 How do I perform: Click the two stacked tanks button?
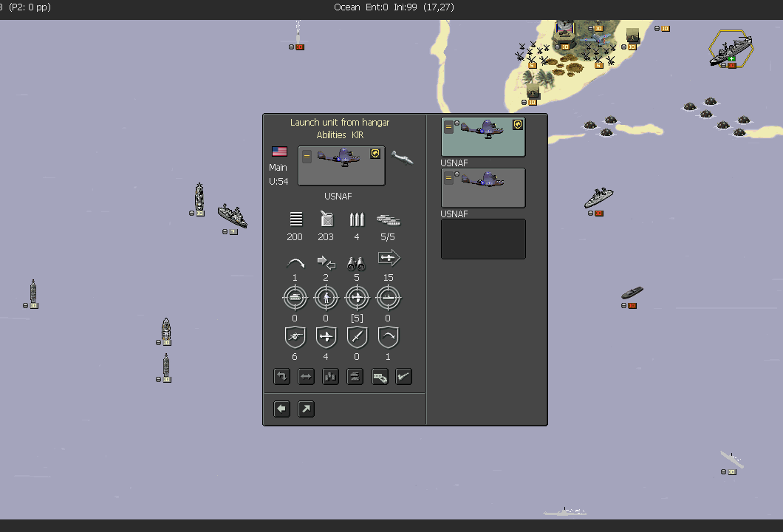[x=355, y=377]
